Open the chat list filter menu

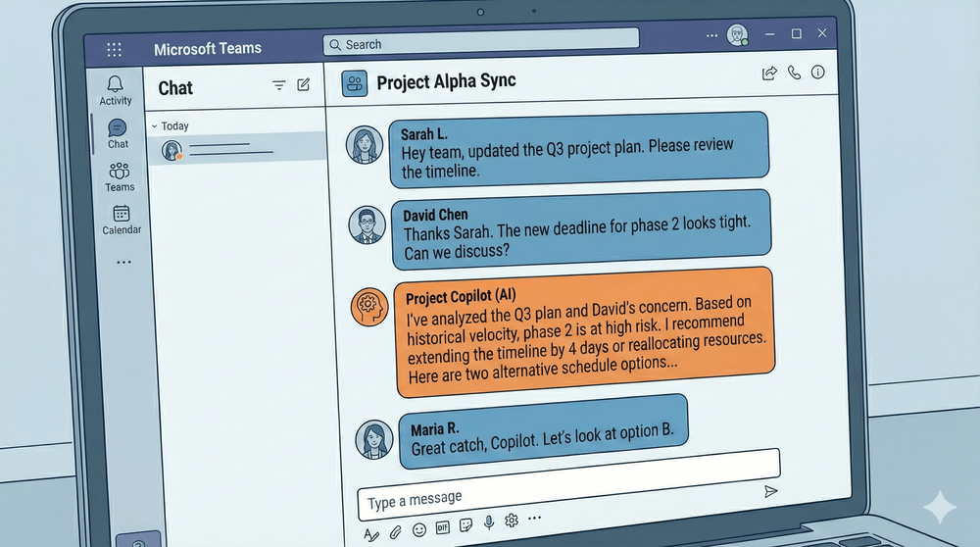278,85
